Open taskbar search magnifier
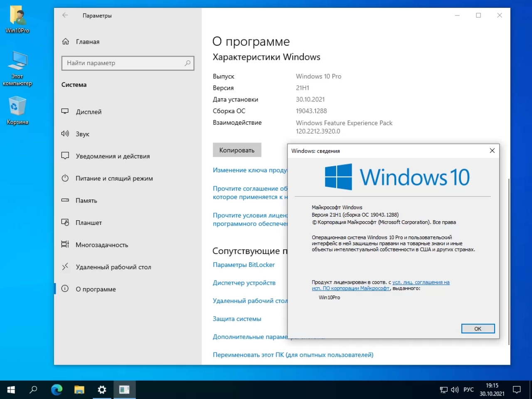 33,389
